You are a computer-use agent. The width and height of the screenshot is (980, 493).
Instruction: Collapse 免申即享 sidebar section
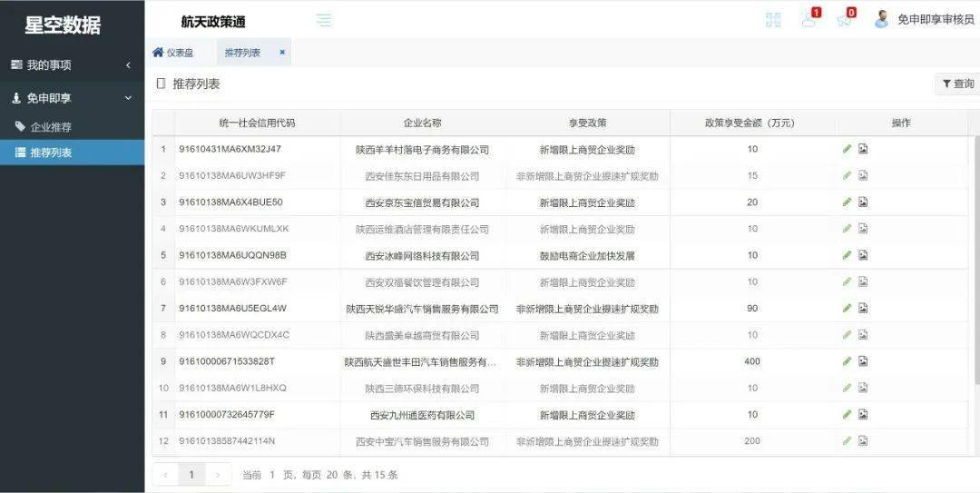tap(72, 98)
